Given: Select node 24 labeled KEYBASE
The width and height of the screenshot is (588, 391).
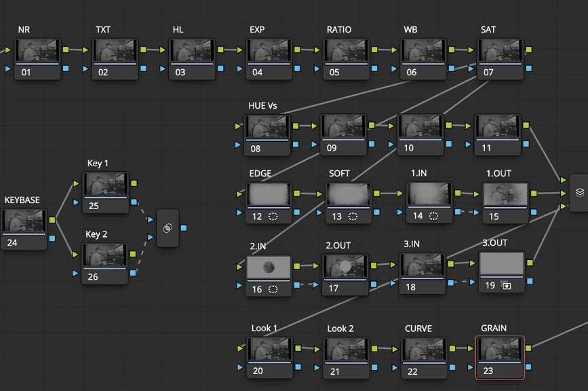Looking at the screenshot, I should [x=24, y=229].
